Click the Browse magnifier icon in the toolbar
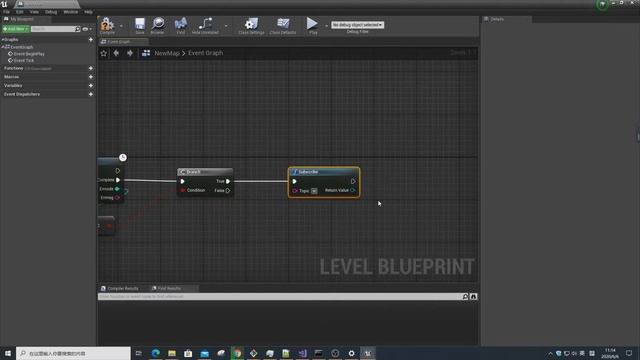This screenshot has height=360, width=640. click(158, 24)
